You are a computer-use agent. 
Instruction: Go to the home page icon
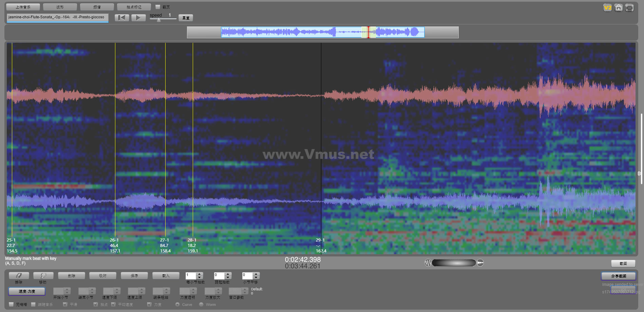click(x=619, y=8)
